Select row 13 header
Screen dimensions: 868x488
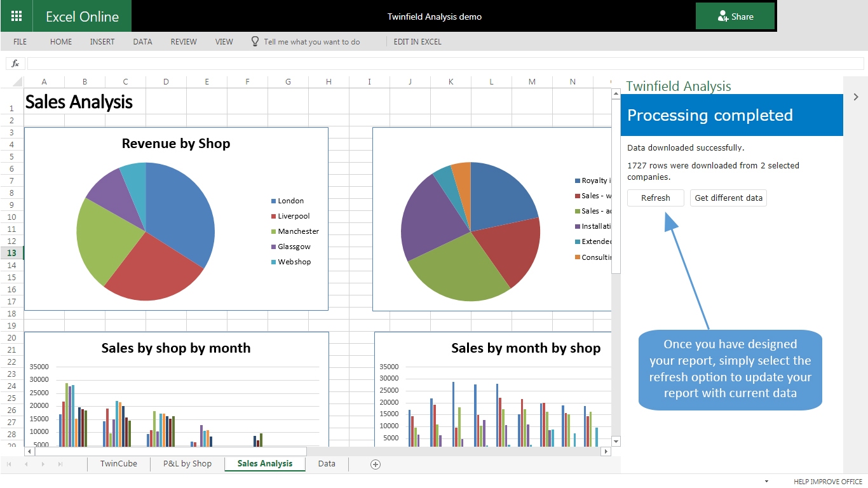pyautogui.click(x=11, y=253)
